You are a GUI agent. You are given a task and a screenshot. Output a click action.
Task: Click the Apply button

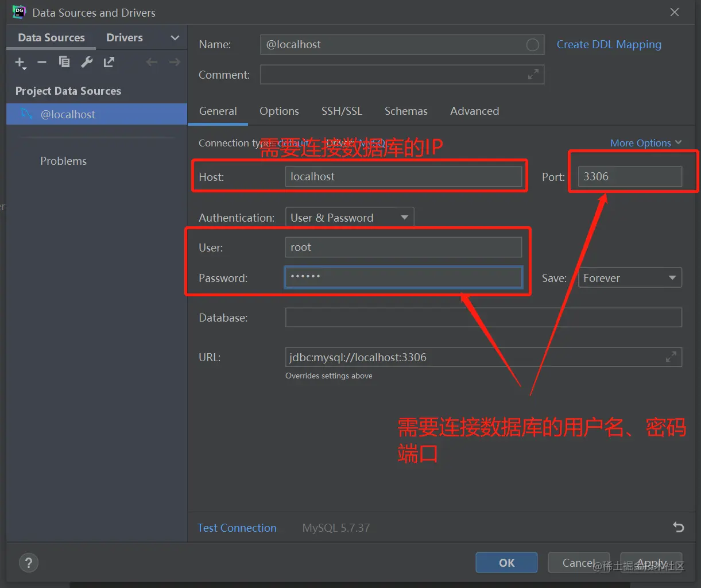tap(652, 563)
